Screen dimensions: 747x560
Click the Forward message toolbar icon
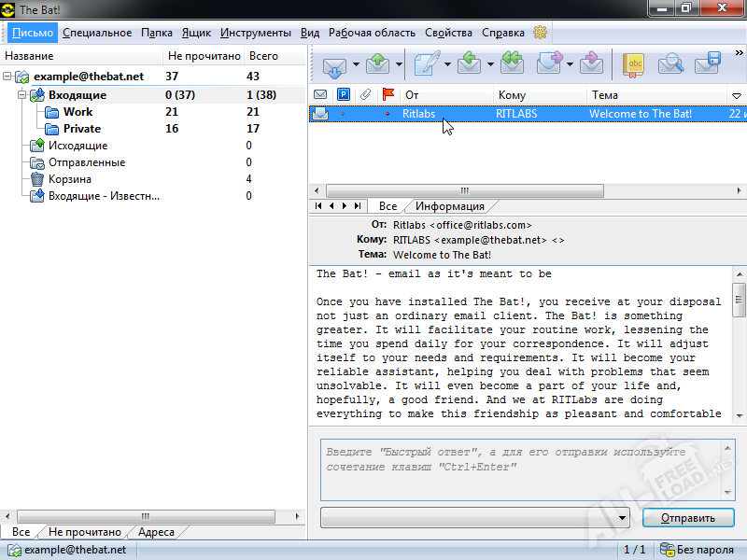[550, 64]
